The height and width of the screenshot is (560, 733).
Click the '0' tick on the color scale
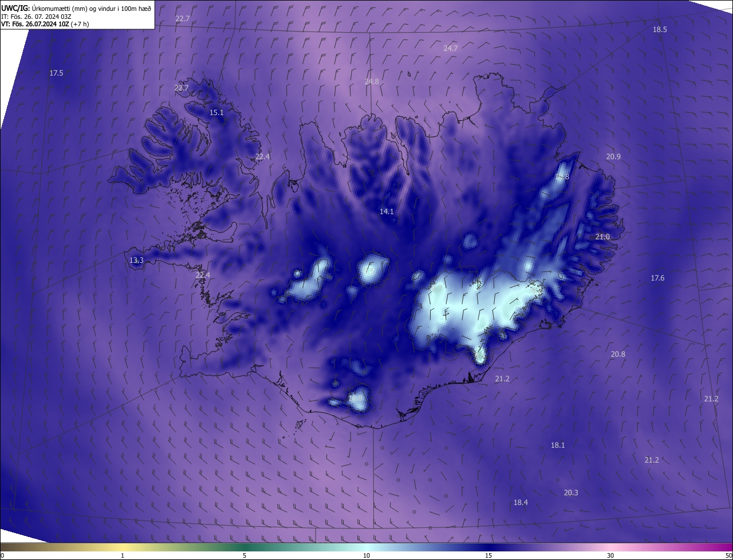coord(2,555)
